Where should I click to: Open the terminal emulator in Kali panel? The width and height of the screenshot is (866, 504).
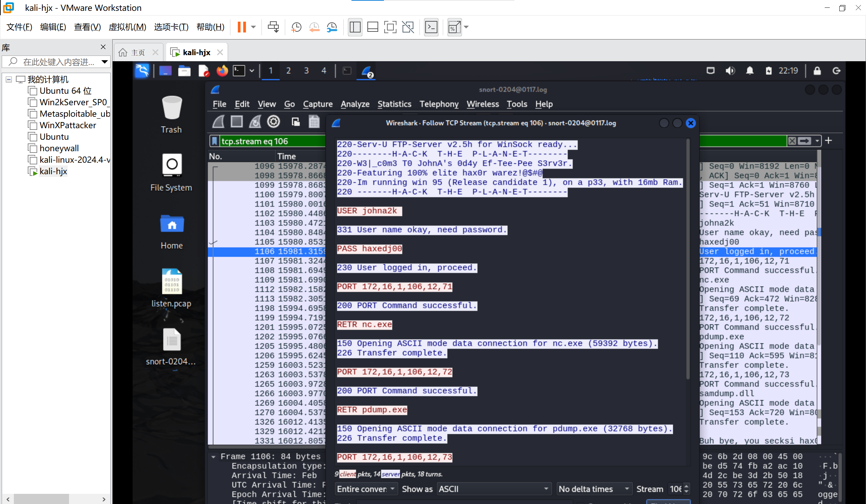coord(239,71)
